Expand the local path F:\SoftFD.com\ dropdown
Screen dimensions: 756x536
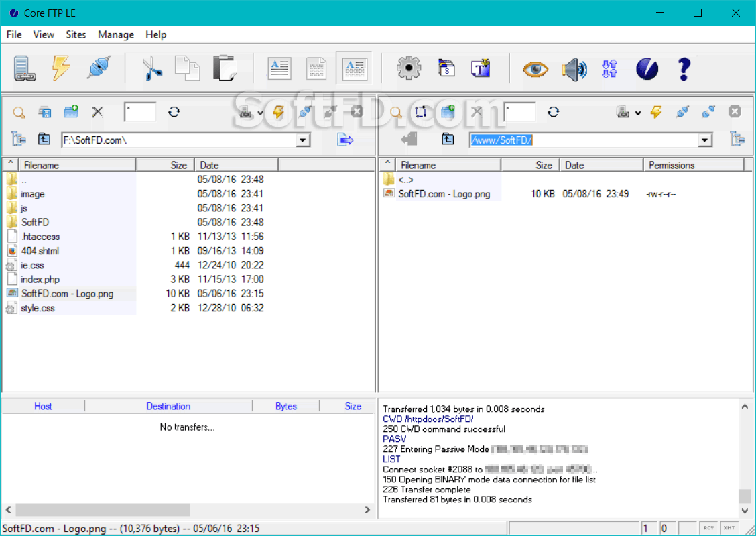tap(303, 140)
